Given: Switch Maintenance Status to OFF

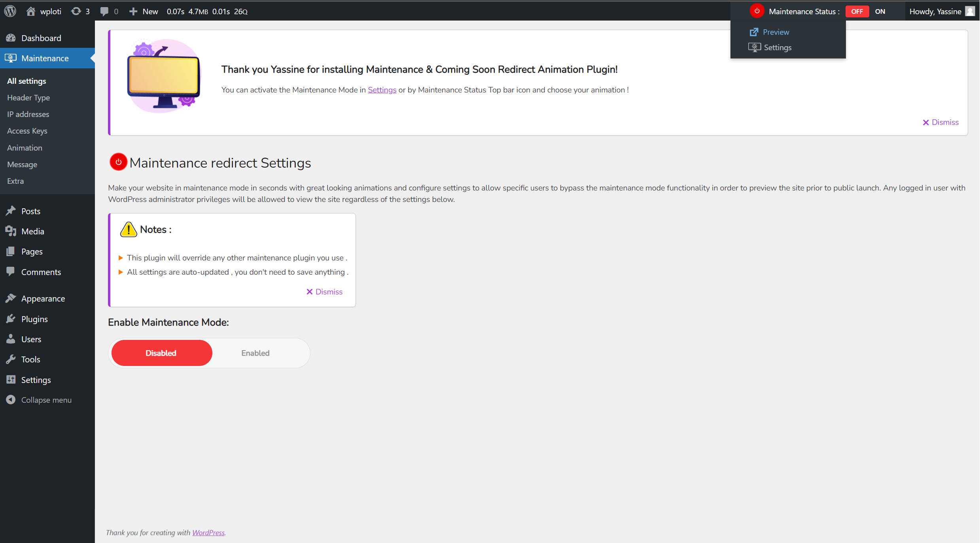Looking at the screenshot, I should (x=857, y=11).
